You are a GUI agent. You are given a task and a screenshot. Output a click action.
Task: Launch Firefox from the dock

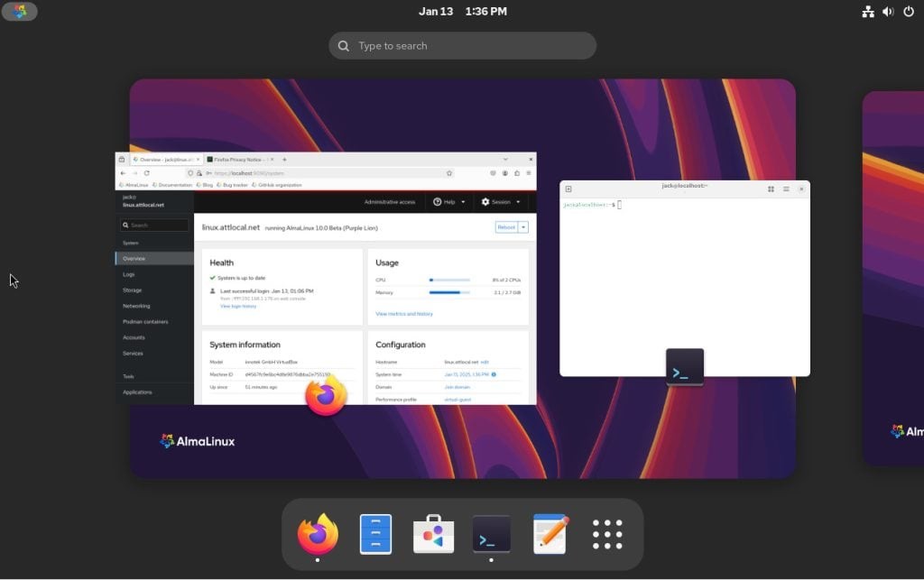[318, 535]
